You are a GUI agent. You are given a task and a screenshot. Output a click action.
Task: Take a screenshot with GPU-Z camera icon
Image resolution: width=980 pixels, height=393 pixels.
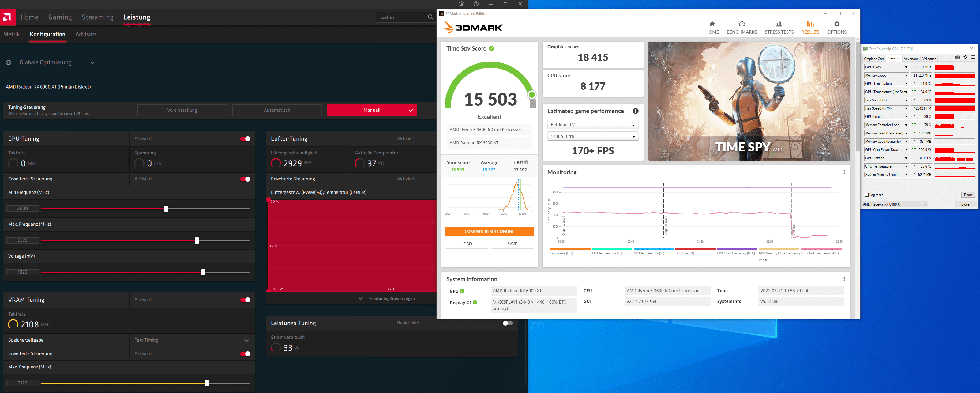(958, 57)
